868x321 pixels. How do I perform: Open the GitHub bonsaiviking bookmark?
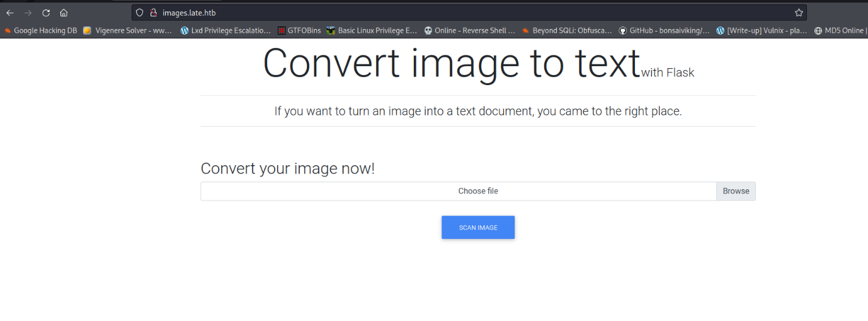(x=665, y=30)
